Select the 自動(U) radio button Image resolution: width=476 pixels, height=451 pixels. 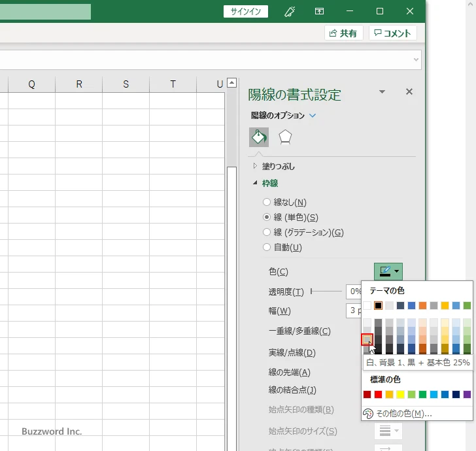point(267,247)
